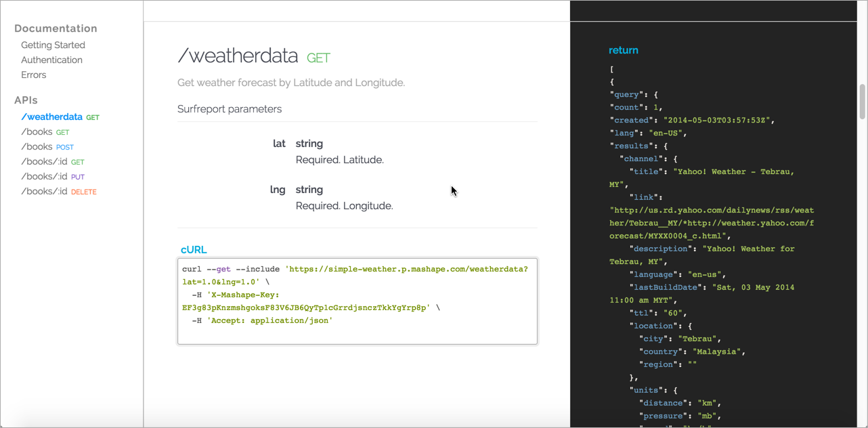This screenshot has width=868, height=428.
Task: Click the Documentation sidebar heading
Action: pos(56,28)
